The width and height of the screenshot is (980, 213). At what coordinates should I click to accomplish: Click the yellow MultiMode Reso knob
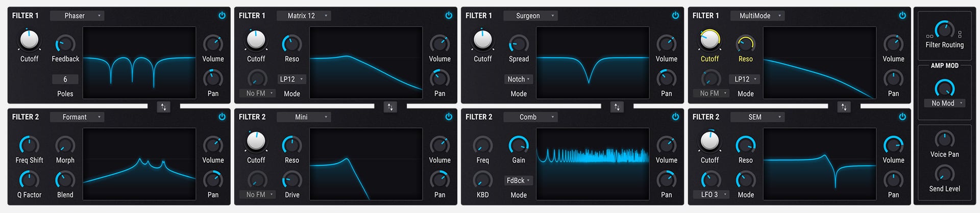coord(746,44)
